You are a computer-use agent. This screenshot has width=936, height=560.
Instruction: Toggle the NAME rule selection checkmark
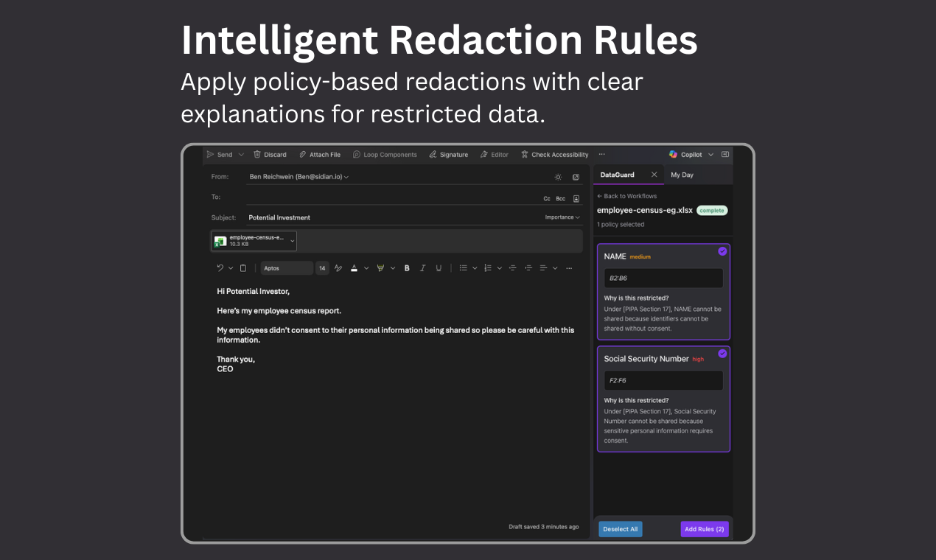(x=722, y=251)
